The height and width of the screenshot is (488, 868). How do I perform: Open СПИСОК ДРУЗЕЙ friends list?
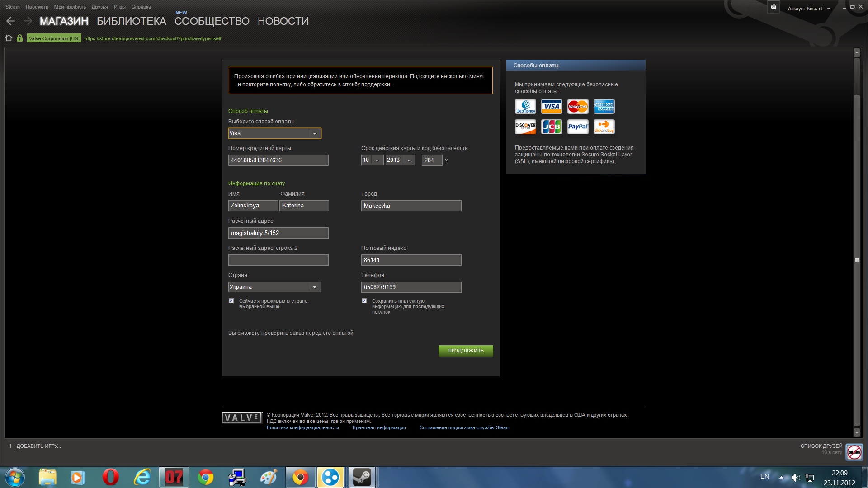pos(821,446)
